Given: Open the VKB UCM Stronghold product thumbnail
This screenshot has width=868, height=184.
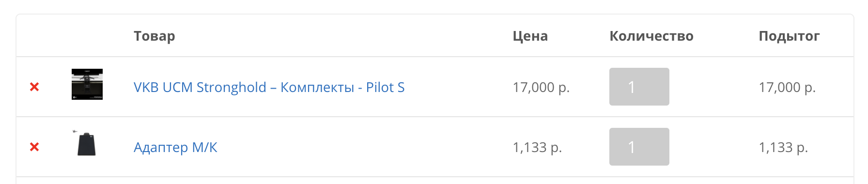Looking at the screenshot, I should click(x=87, y=84).
